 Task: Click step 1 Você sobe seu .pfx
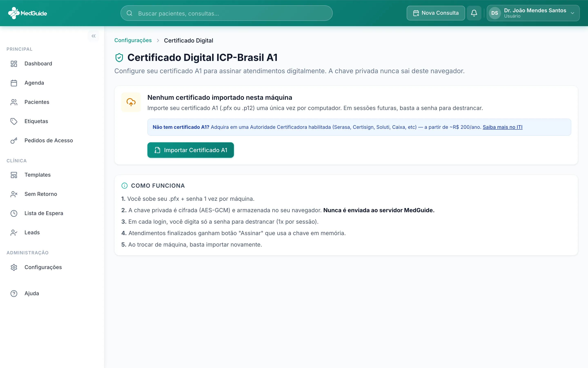(x=188, y=199)
